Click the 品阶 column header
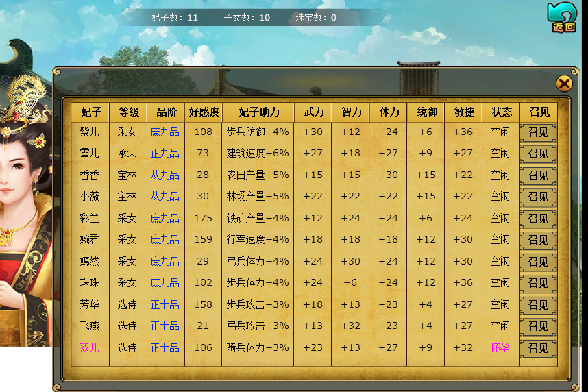The width and height of the screenshot is (588, 392). (166, 112)
